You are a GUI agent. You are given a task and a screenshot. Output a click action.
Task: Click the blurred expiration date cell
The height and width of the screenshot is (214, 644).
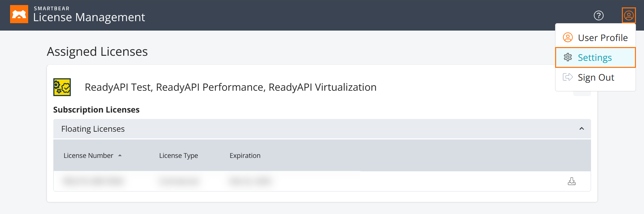coord(250,181)
